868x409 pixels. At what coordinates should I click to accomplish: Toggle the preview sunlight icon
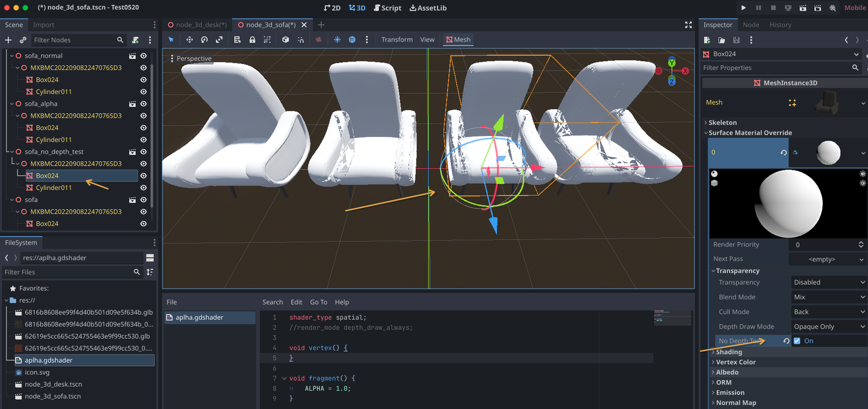(x=337, y=40)
